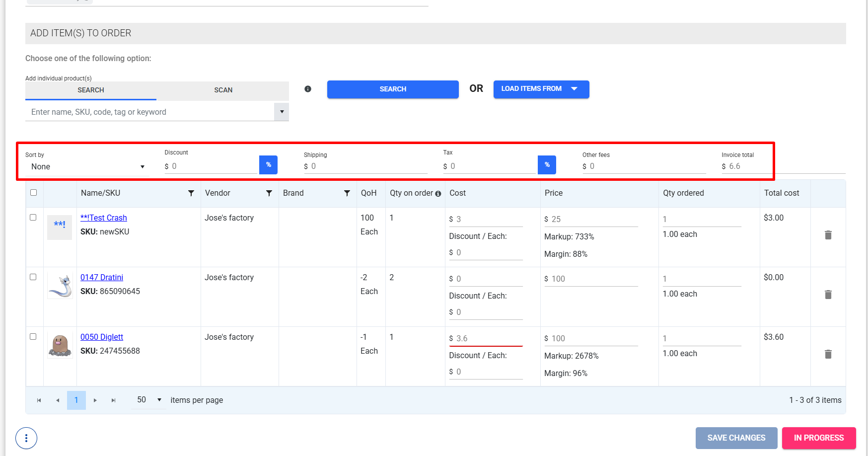Open the three-dot more options menu
Viewport: 868px width, 456px height.
click(26, 438)
